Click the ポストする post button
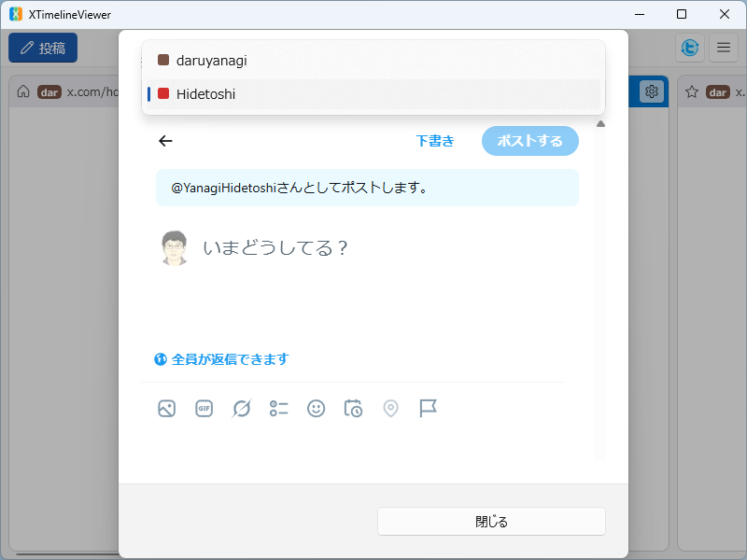 [530, 141]
